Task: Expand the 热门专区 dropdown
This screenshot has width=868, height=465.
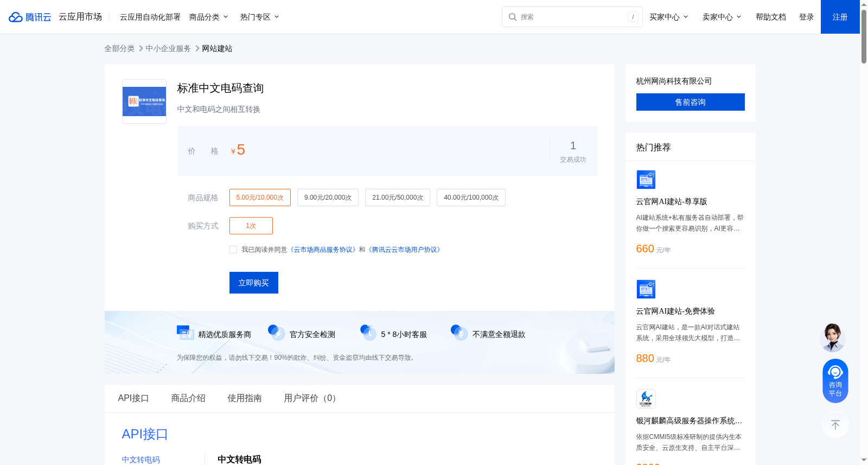Action: pos(259,17)
